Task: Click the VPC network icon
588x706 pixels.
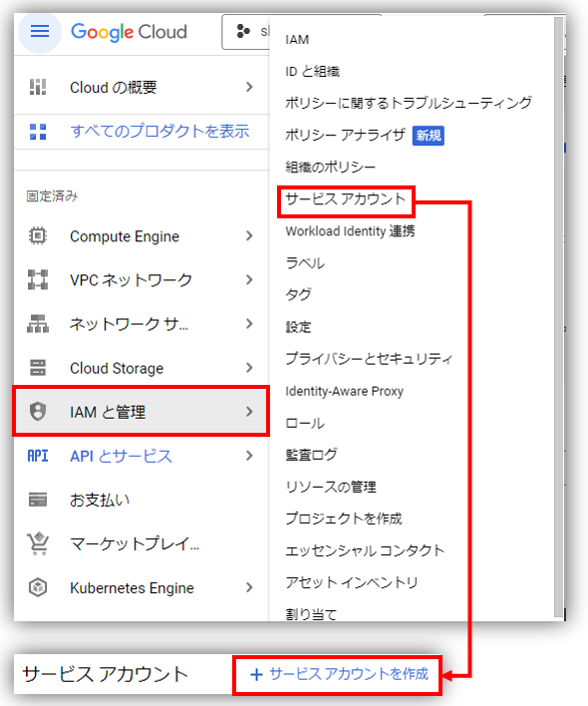Action: pos(38,279)
